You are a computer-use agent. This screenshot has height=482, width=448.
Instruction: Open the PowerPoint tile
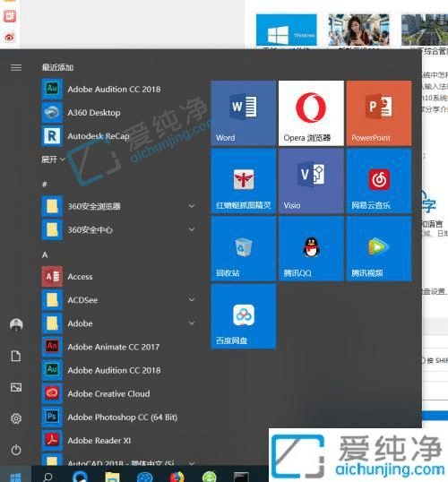pyautogui.click(x=379, y=113)
